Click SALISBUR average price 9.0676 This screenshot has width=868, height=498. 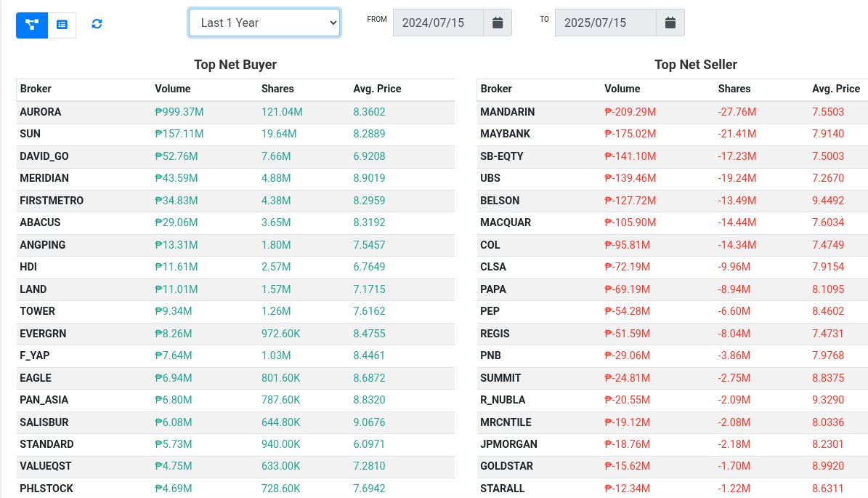coord(369,422)
